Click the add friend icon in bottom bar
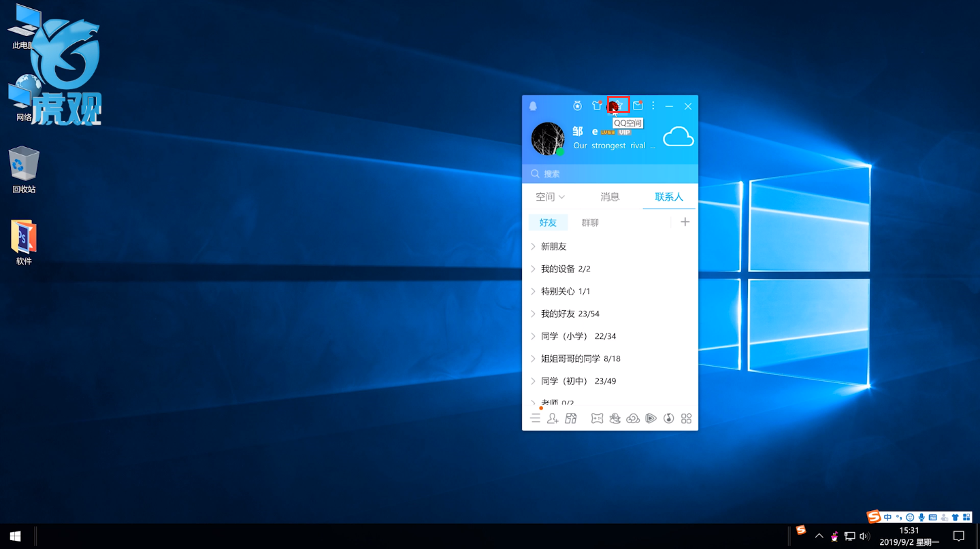The width and height of the screenshot is (980, 549). tap(553, 418)
